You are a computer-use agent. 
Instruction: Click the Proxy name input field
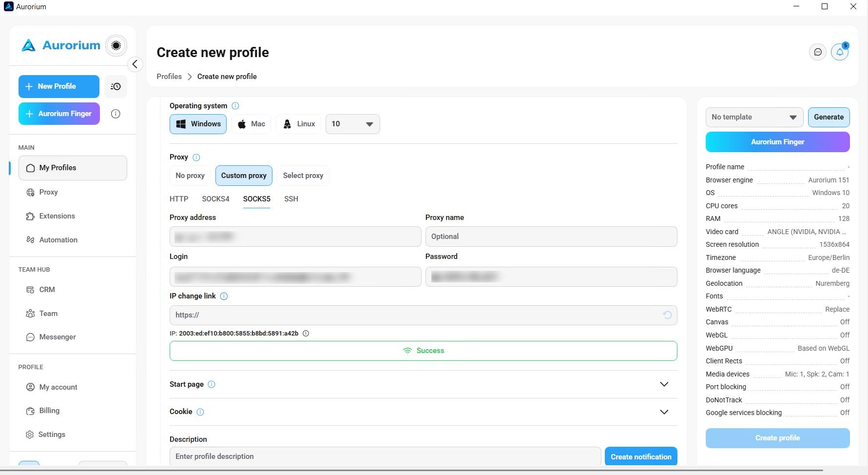551,237
